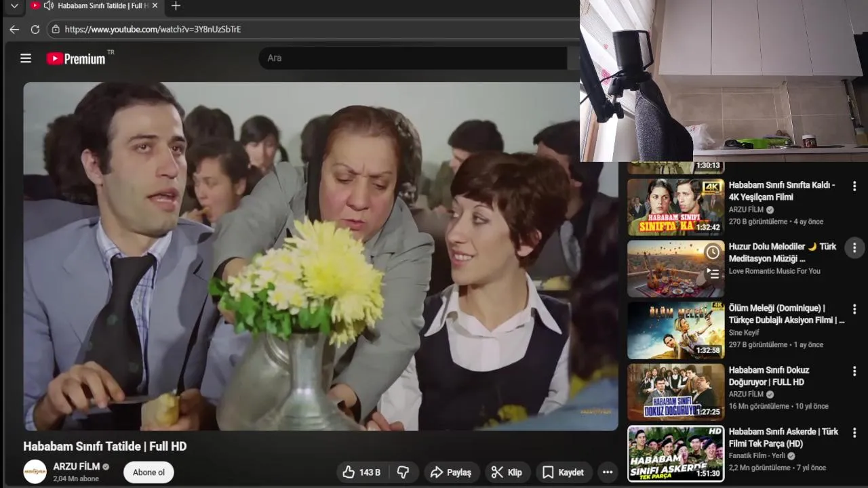Share the video with Paylaş button

tap(451, 472)
